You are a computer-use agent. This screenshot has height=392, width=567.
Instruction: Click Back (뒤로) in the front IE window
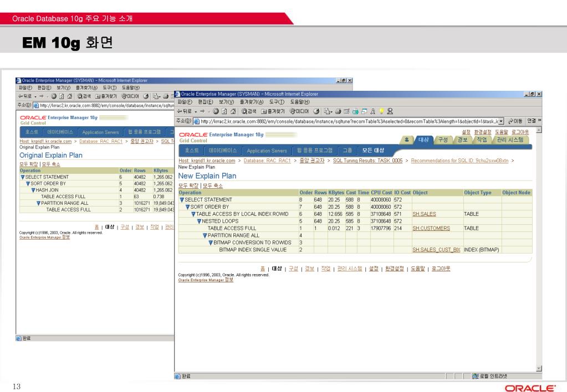[x=184, y=111]
